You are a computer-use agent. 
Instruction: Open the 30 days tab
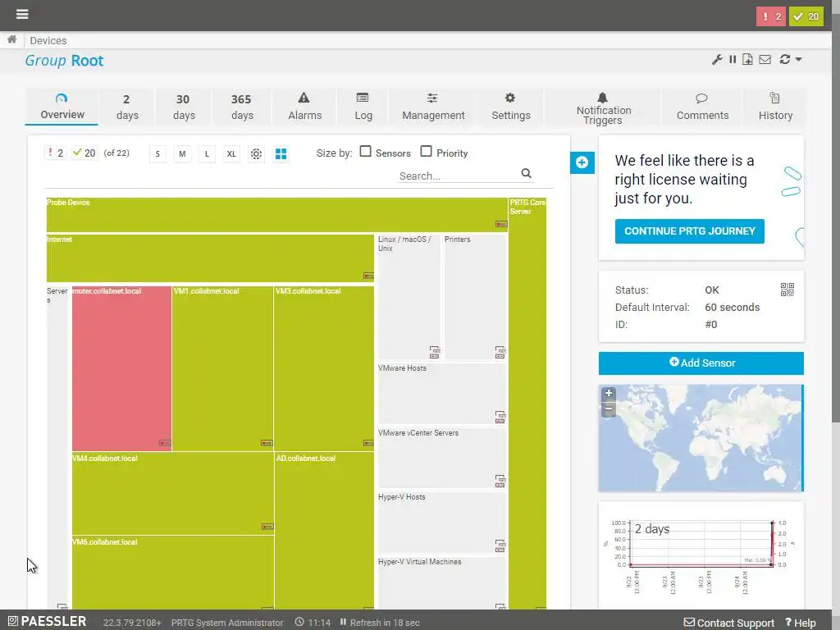click(x=183, y=107)
